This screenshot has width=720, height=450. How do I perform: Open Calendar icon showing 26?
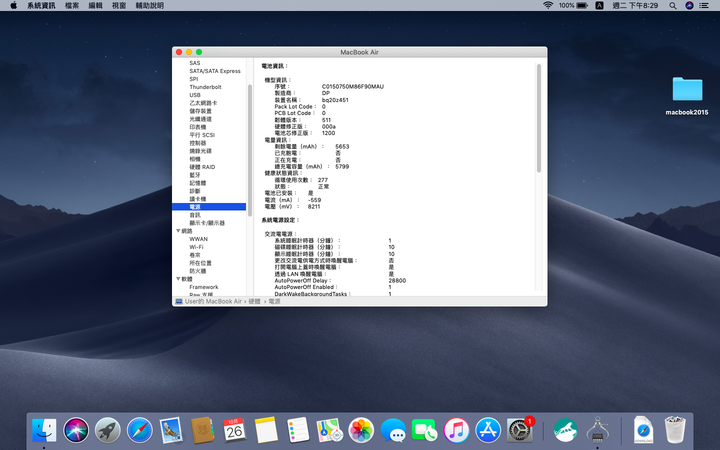(234, 431)
